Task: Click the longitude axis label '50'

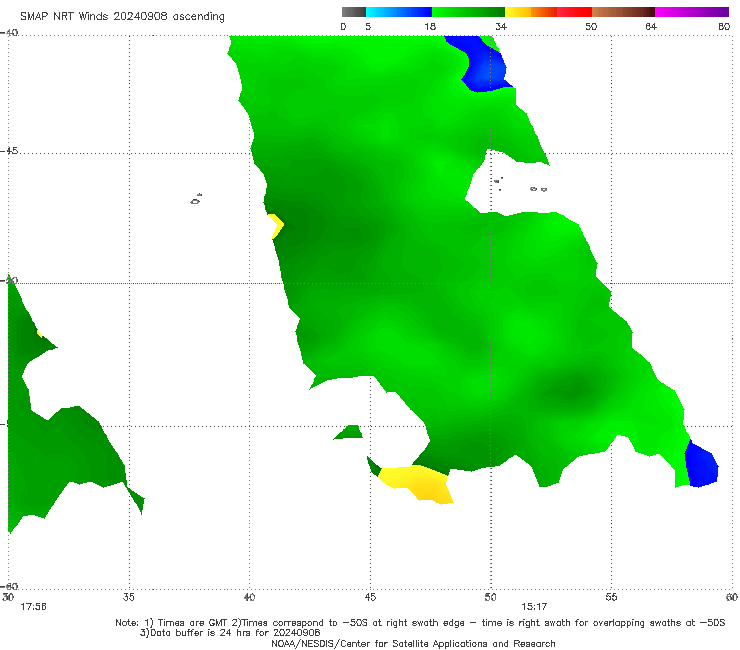Action: (x=490, y=597)
